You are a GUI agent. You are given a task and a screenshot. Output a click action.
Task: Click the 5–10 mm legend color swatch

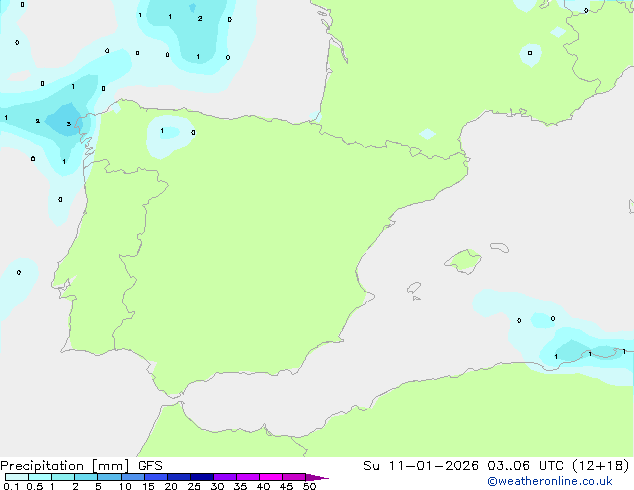pyautogui.click(x=109, y=477)
